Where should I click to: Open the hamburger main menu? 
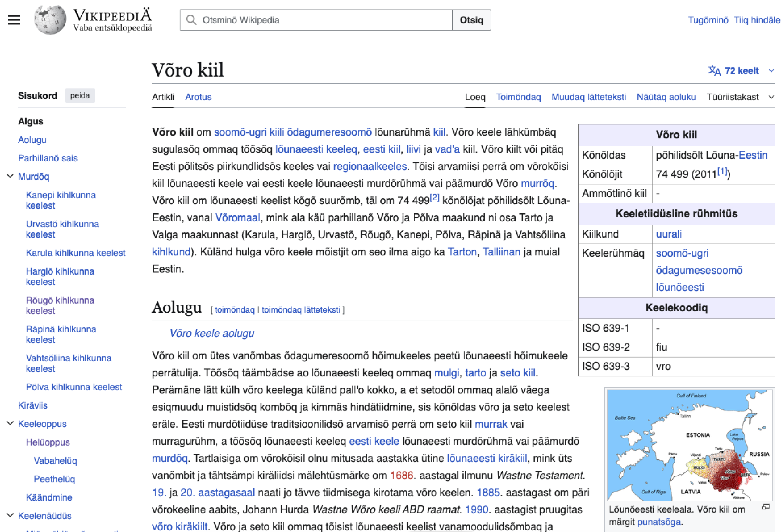14,20
